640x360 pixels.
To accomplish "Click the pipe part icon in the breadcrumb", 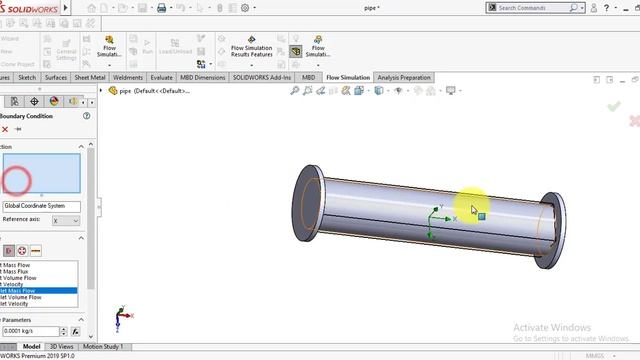I will click(113, 91).
